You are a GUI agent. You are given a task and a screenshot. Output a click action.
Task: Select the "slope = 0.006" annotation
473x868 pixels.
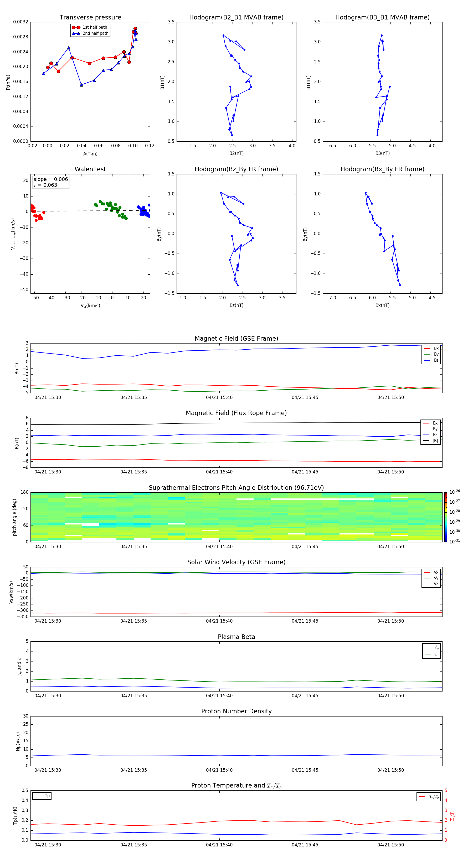pos(50,179)
